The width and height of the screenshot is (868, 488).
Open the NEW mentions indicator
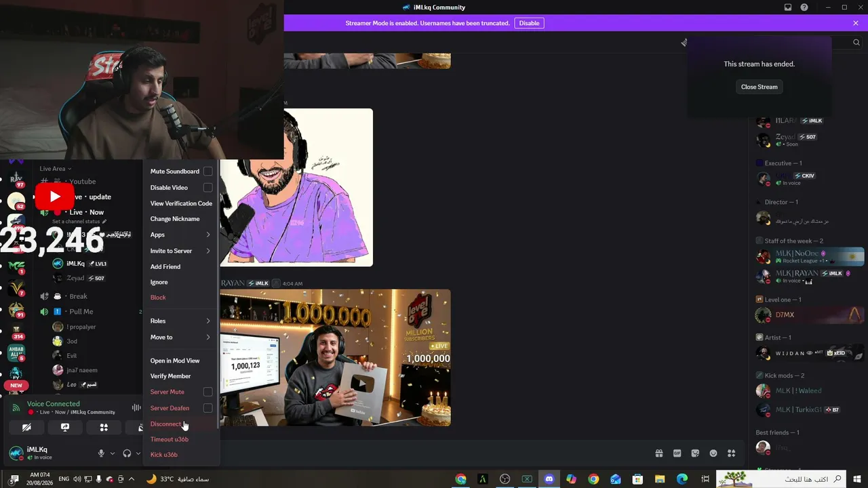[16, 386]
